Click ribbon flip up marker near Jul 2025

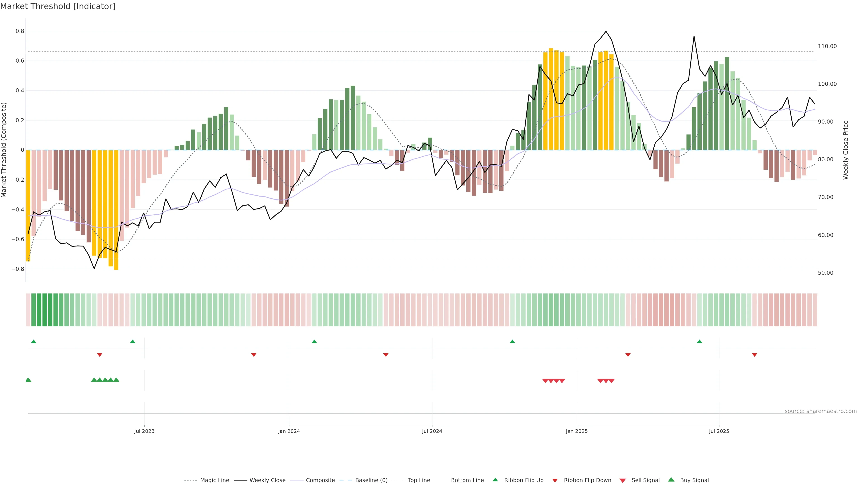[x=700, y=342]
